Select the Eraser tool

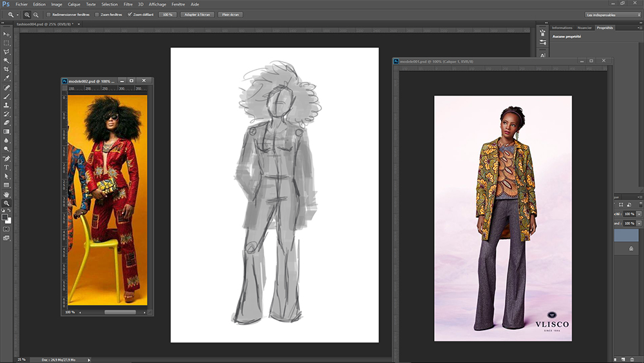click(6, 123)
